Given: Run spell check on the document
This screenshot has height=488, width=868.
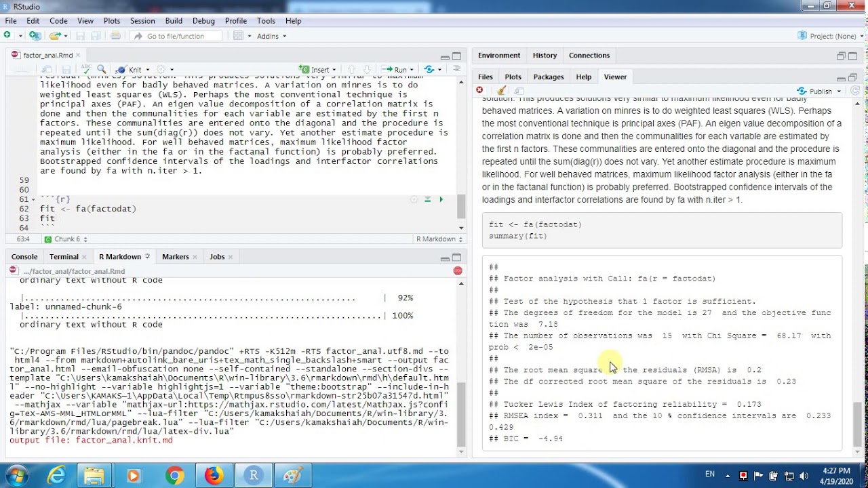Looking at the screenshot, I should [x=86, y=69].
